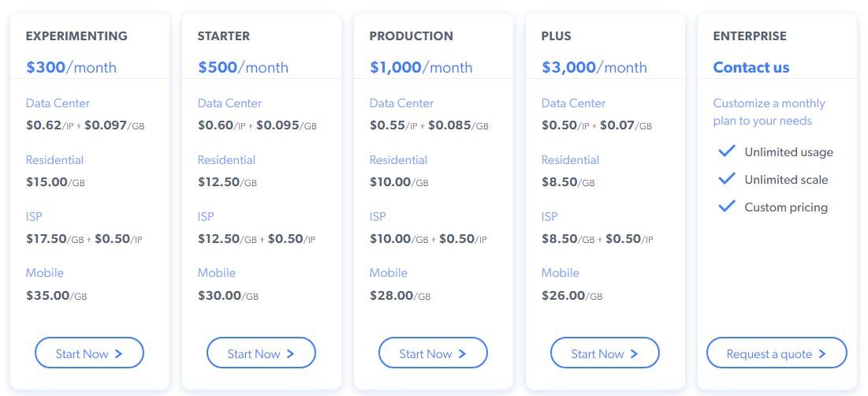Click Start Now under Plus plan
The height and width of the screenshot is (396, 868).
pos(605,353)
